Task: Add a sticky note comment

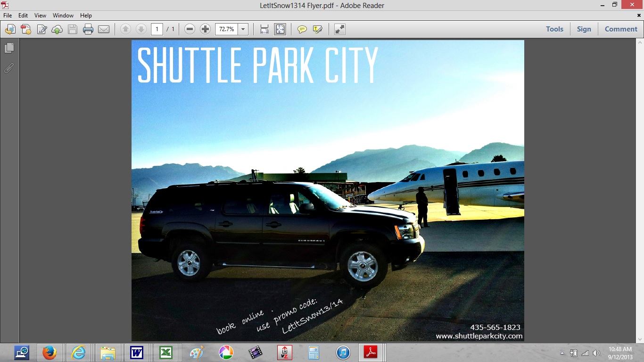Action: click(302, 29)
